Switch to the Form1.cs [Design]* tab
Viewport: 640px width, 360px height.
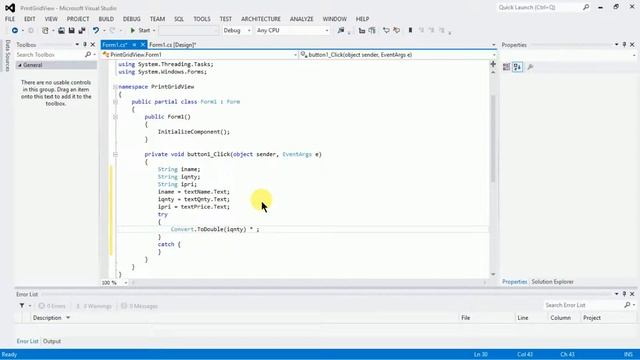pos(173,44)
